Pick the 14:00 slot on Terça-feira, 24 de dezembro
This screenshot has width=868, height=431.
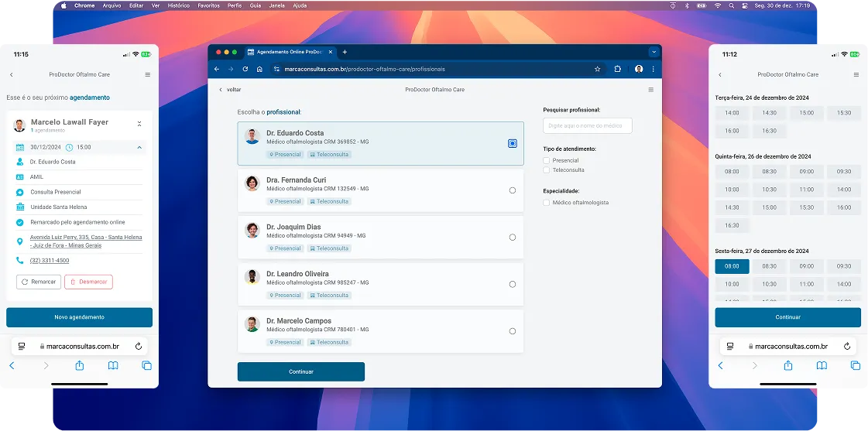point(732,113)
